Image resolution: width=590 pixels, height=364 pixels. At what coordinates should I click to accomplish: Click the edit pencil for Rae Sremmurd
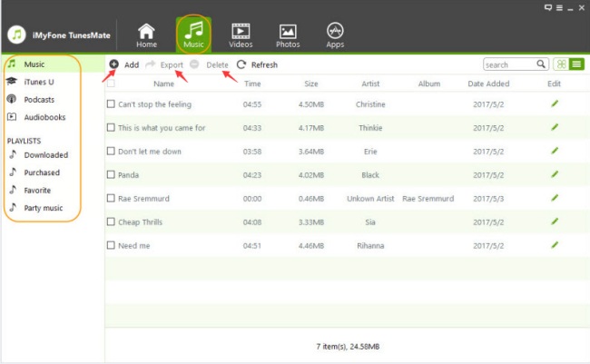click(555, 198)
